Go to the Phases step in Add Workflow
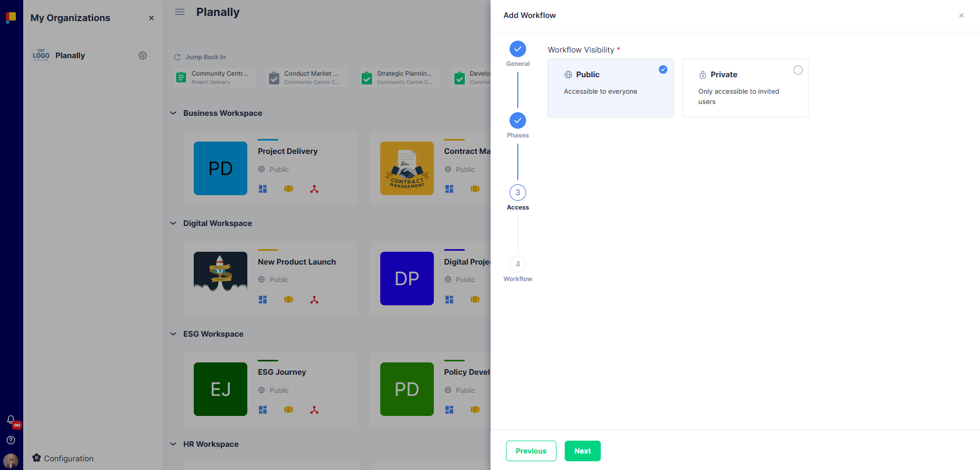This screenshot has width=980, height=470. [517, 120]
